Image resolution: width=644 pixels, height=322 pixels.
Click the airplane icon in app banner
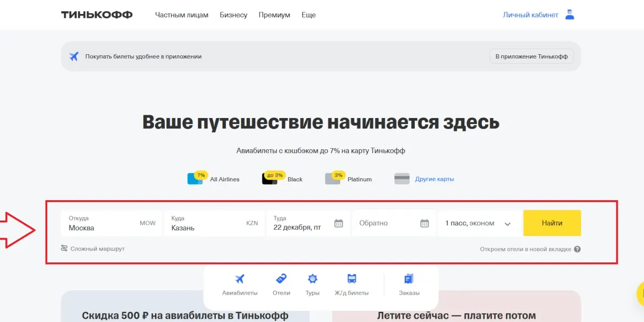[x=74, y=56]
